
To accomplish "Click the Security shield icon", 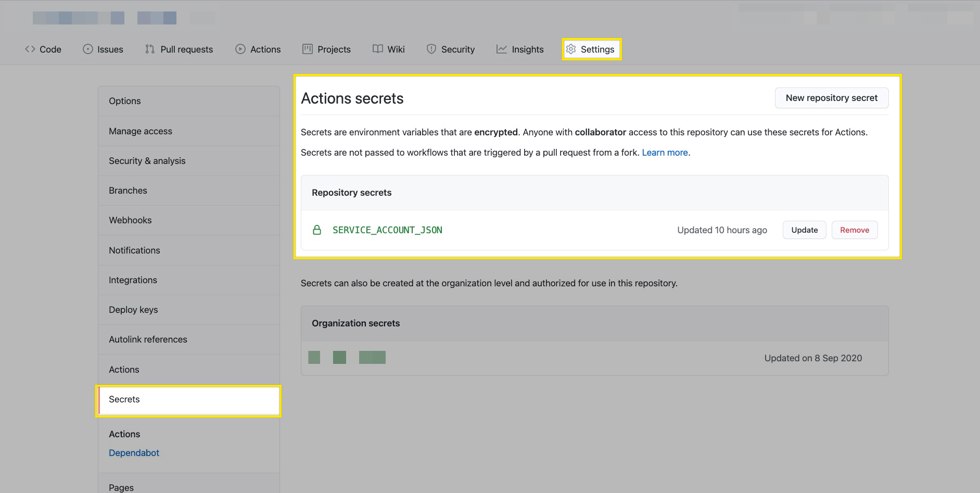I will 431,49.
